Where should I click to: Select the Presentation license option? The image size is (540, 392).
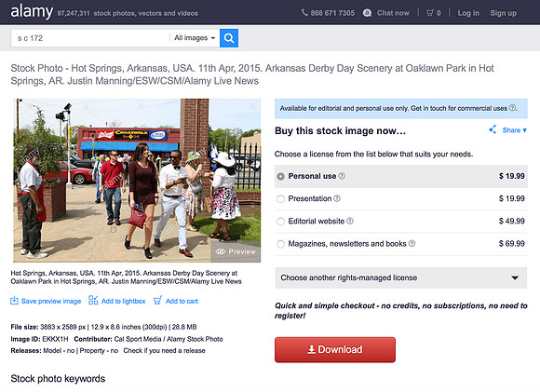coord(280,198)
